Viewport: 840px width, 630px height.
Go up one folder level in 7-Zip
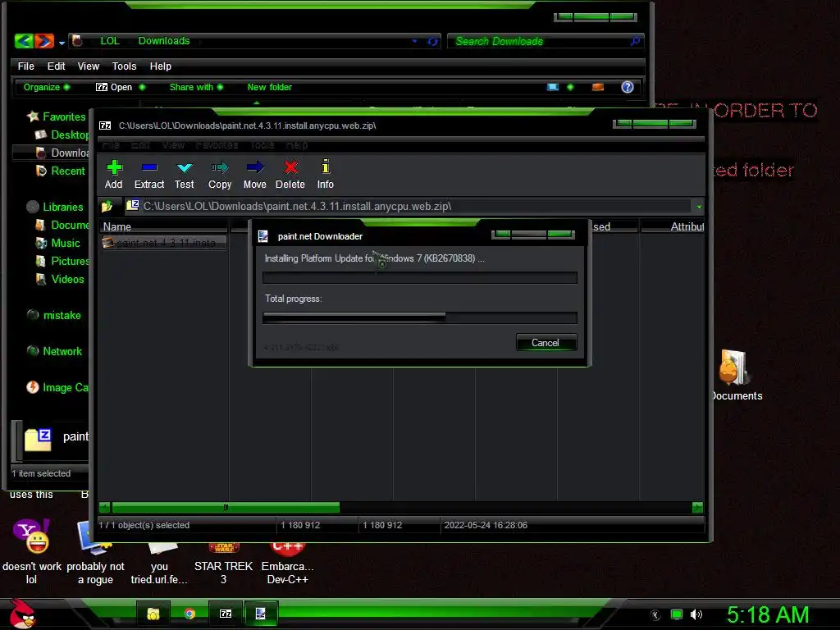click(107, 206)
